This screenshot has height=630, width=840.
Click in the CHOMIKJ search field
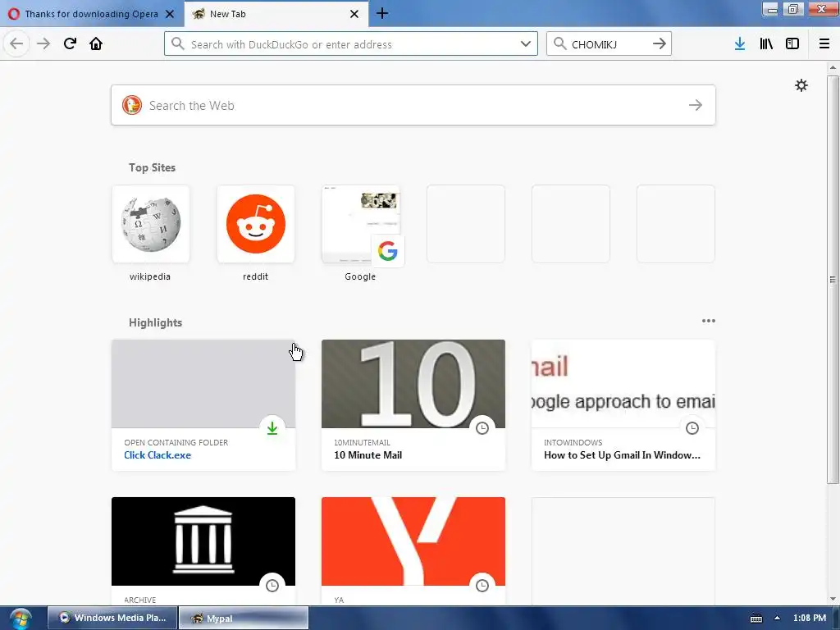[609, 43]
